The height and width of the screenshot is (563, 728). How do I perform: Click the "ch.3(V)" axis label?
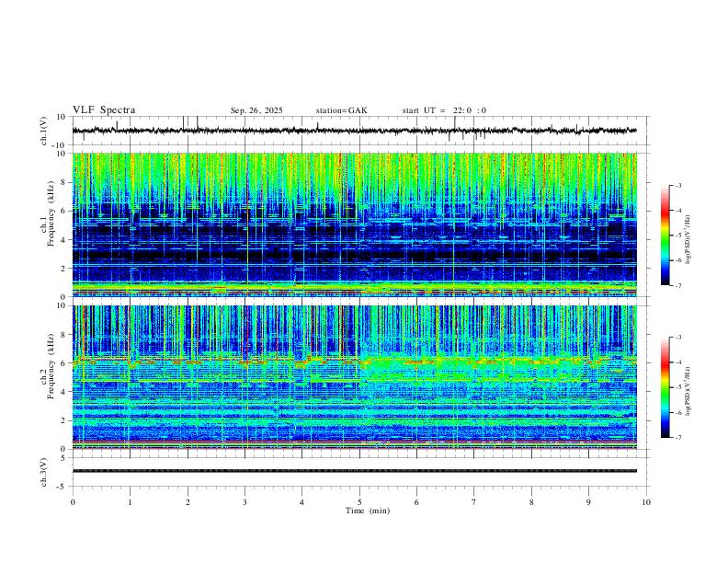[x=44, y=472]
